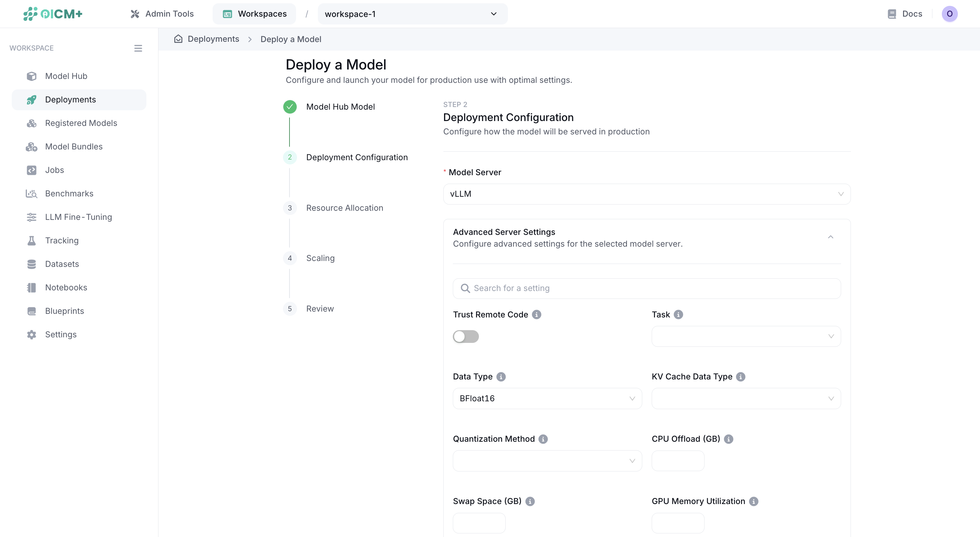Image resolution: width=980 pixels, height=537 pixels.
Task: Open the Admin Tools menu
Action: click(162, 14)
